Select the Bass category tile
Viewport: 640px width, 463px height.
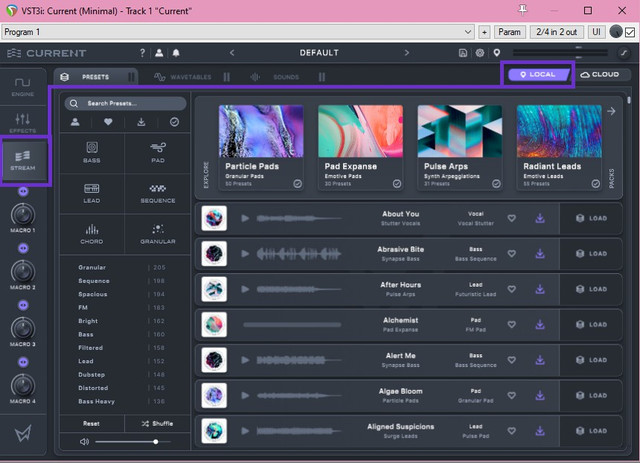[92, 153]
